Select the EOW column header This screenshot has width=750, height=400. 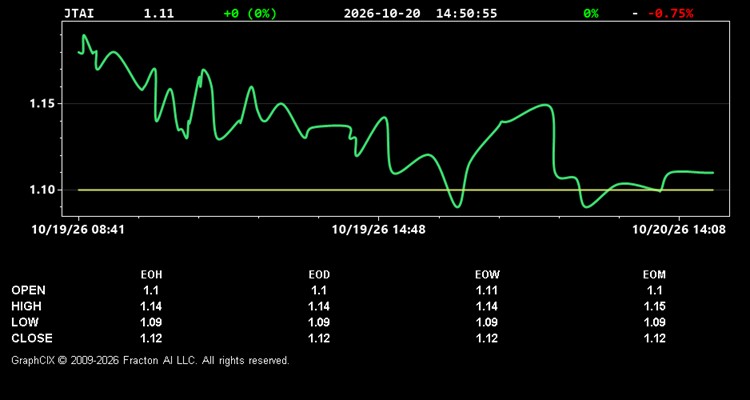pyautogui.click(x=487, y=275)
